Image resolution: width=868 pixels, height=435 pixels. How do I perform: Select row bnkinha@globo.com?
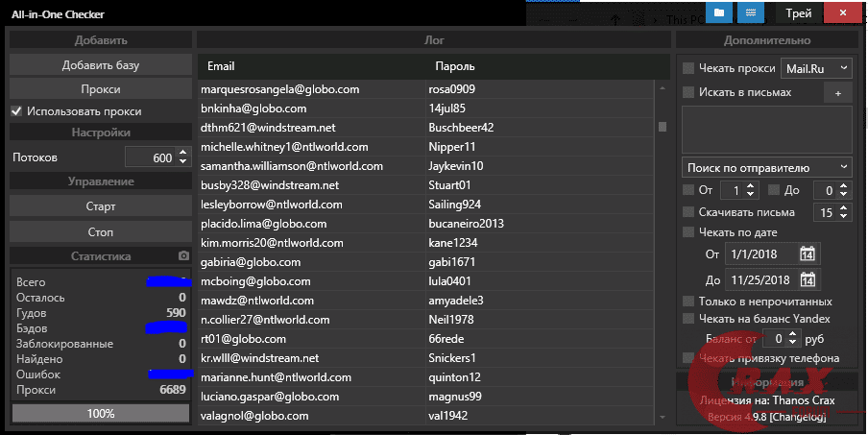pyautogui.click(x=425, y=109)
